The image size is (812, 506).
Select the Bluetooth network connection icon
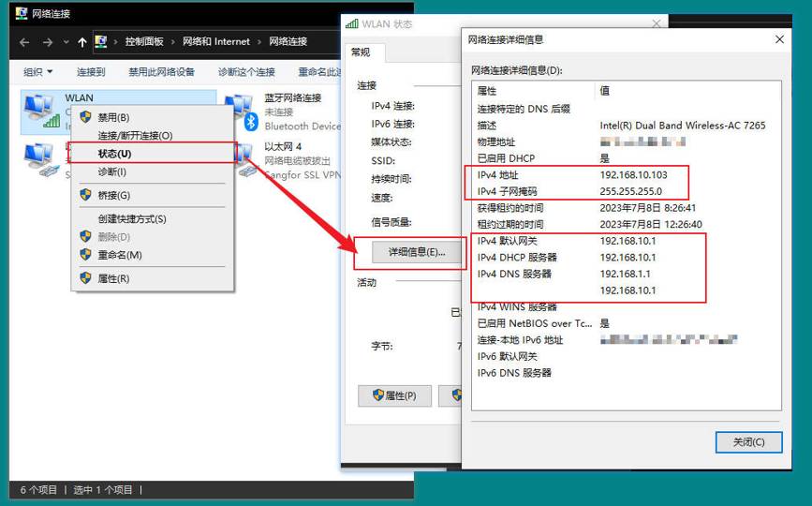(x=241, y=112)
